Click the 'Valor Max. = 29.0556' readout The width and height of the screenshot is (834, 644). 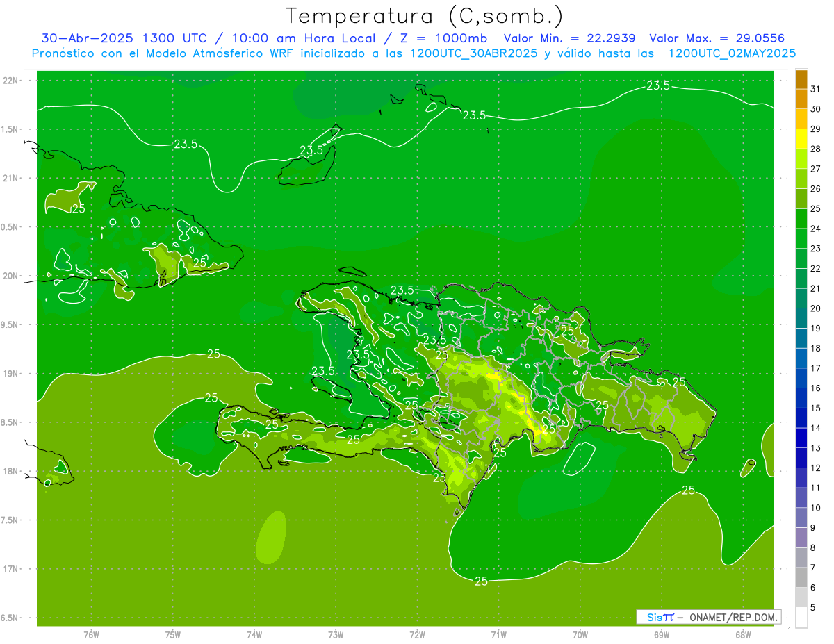[717, 38]
